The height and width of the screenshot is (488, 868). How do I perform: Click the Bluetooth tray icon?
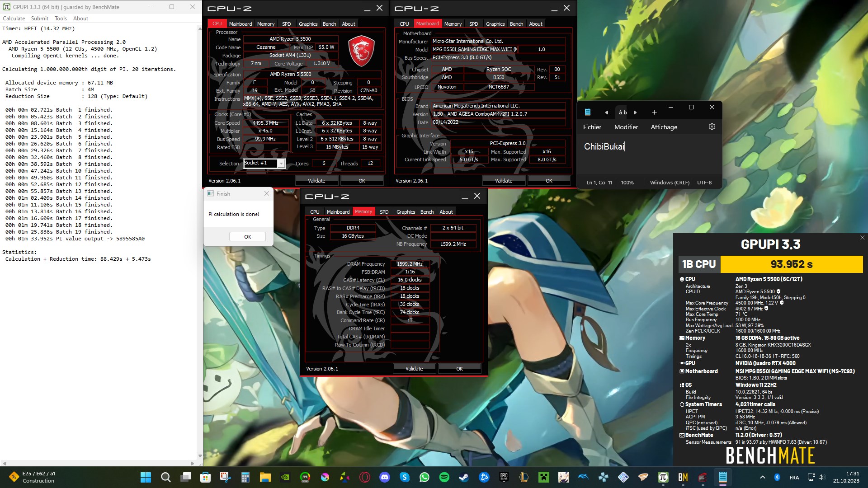(x=777, y=477)
